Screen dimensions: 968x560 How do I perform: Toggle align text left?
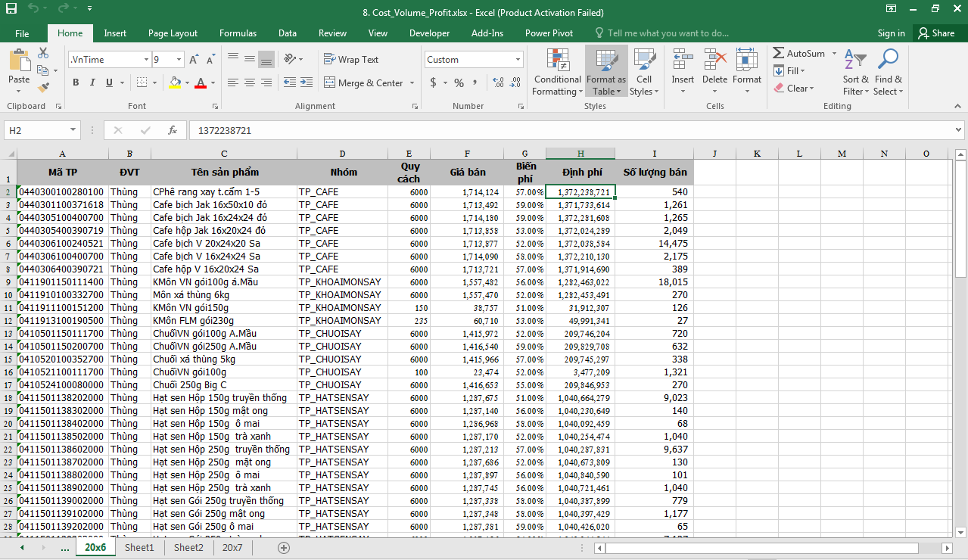pos(233,83)
